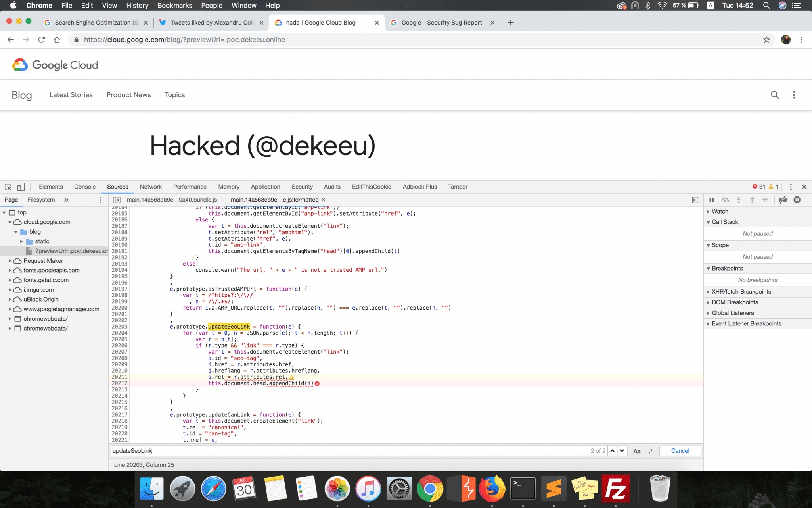
Task: Open the Security DevTools tab
Action: click(302, 187)
